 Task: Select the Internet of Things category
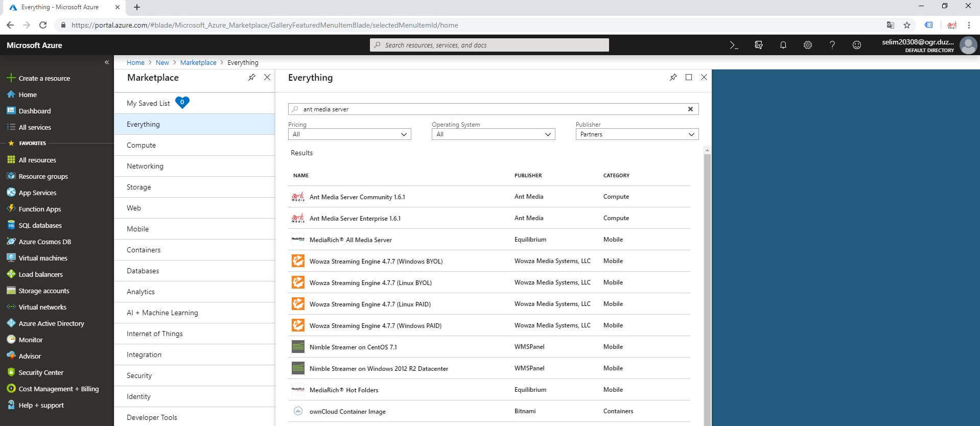[194, 334]
